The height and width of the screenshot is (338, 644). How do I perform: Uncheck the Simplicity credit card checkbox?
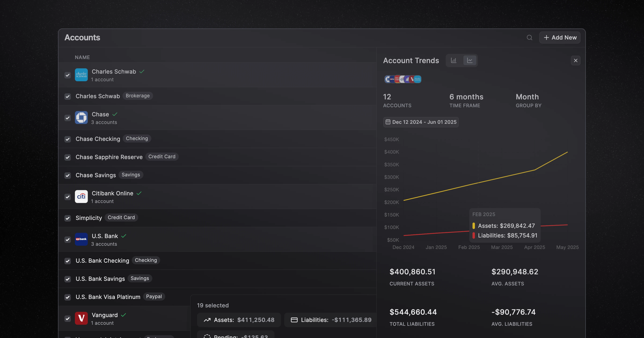pos(67,218)
